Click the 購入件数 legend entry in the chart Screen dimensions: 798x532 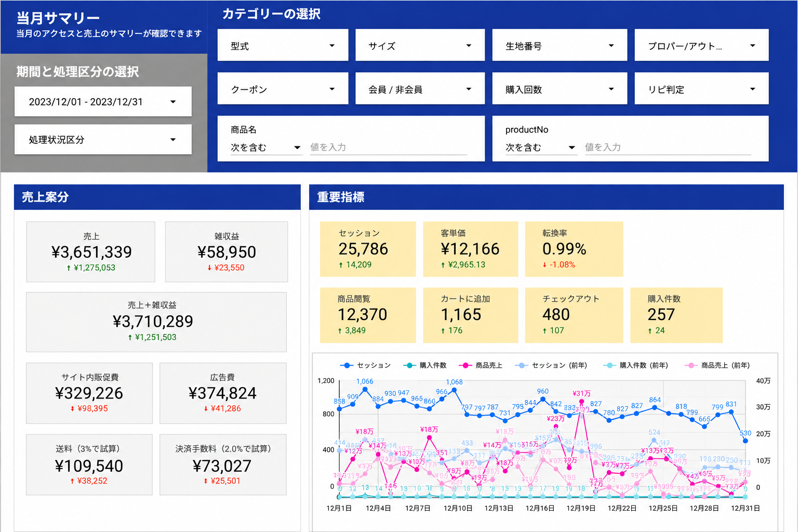[x=424, y=365]
